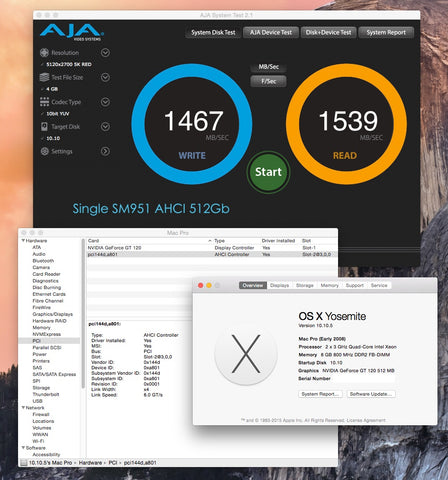Select Audio in the Hardware list
448x480 pixels.
39,254
